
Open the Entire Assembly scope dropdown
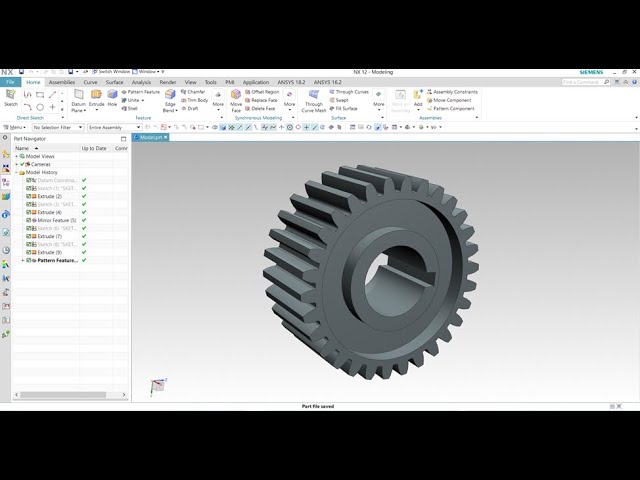point(114,127)
